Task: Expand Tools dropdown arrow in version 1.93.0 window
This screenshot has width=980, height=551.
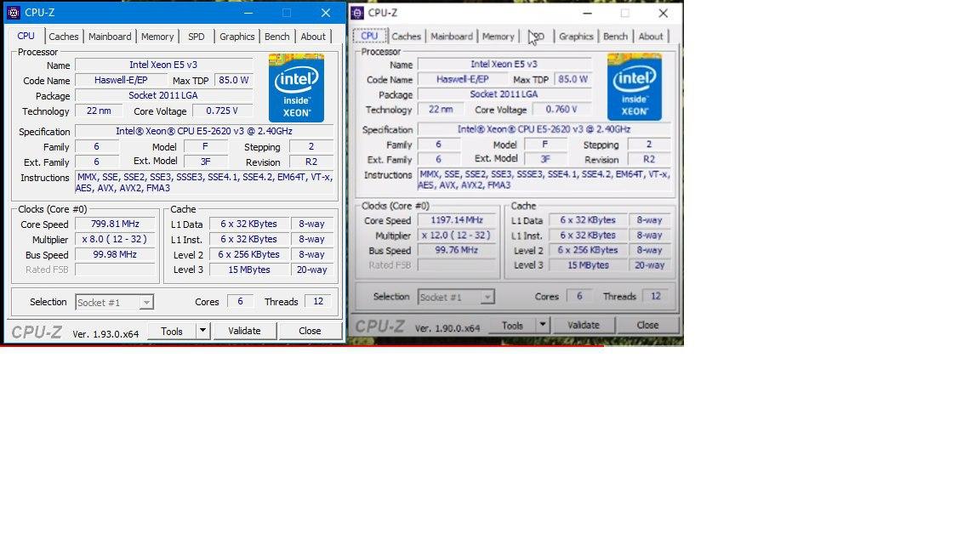Action: [x=203, y=331]
